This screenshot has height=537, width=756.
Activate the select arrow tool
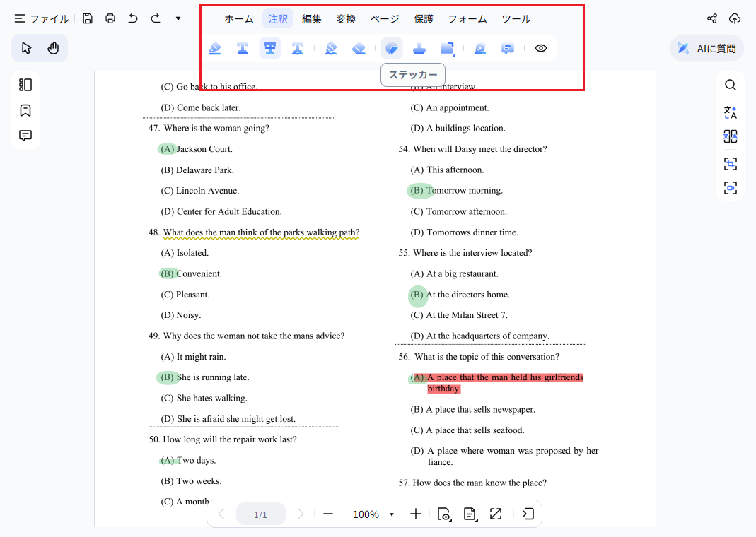(26, 48)
